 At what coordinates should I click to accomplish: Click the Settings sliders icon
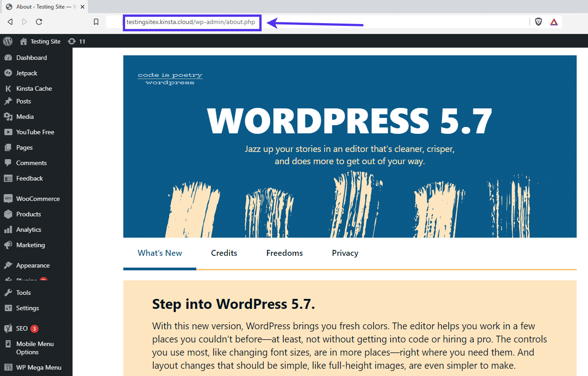point(8,308)
